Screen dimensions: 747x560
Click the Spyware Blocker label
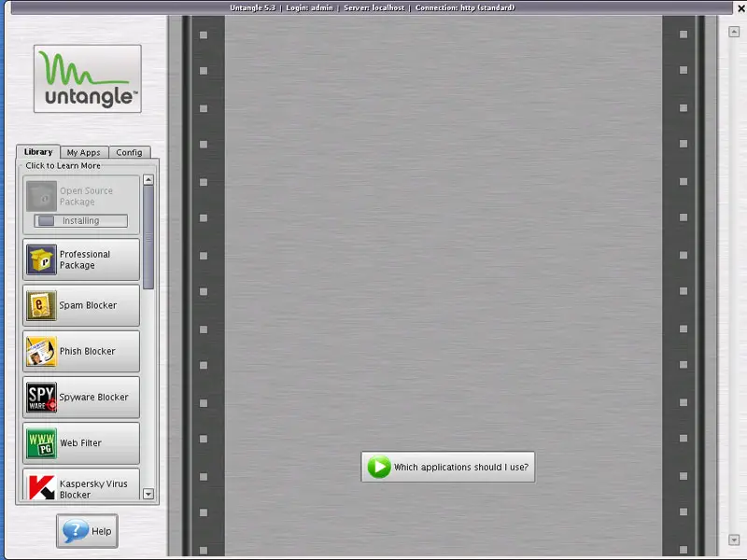tap(94, 398)
